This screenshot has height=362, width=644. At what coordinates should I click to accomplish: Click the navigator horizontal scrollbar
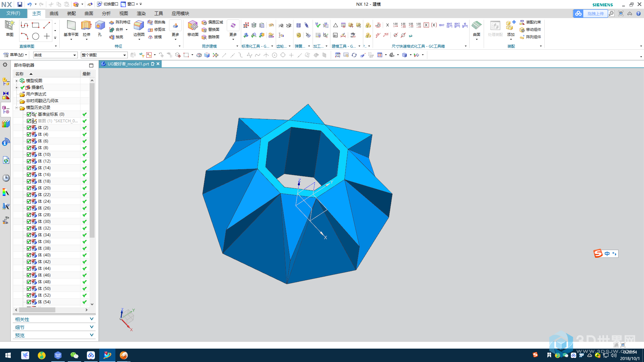click(x=38, y=310)
